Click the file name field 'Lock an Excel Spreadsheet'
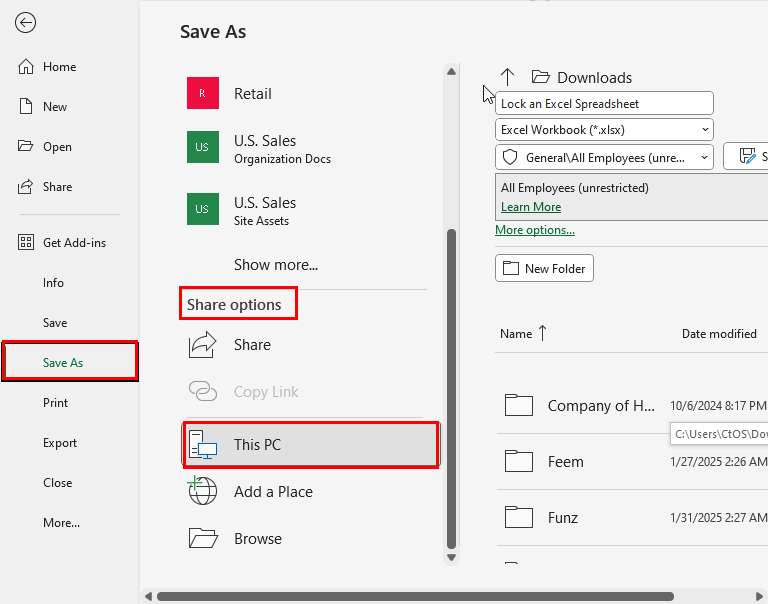This screenshot has width=768, height=604. click(604, 103)
